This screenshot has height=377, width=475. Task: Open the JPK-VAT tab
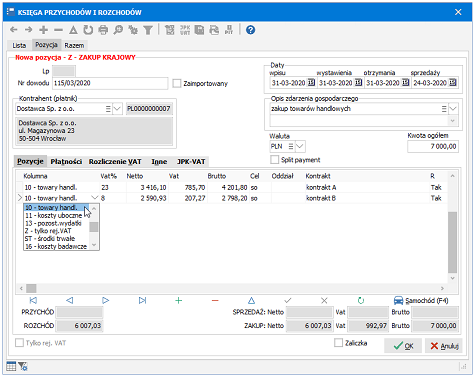pos(191,162)
